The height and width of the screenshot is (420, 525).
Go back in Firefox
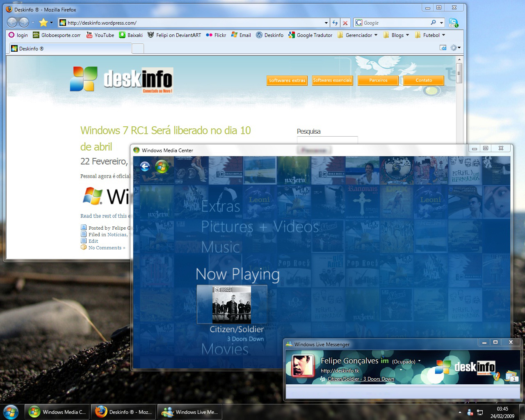click(12, 23)
